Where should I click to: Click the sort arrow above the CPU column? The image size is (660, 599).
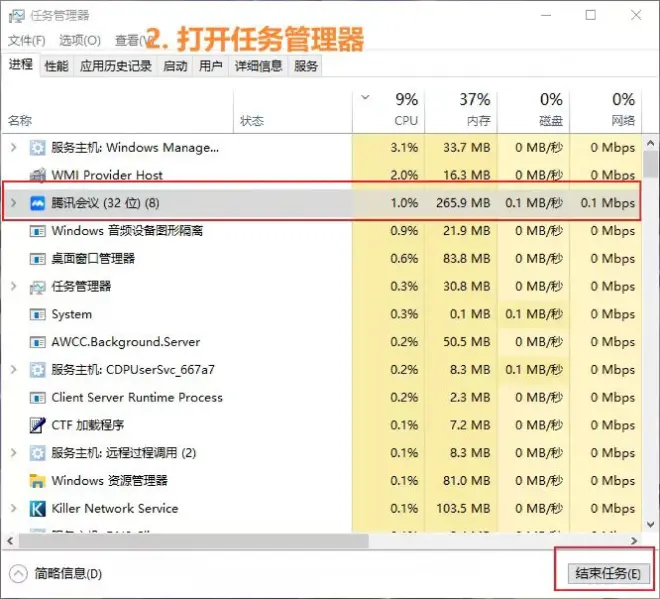coord(365,98)
